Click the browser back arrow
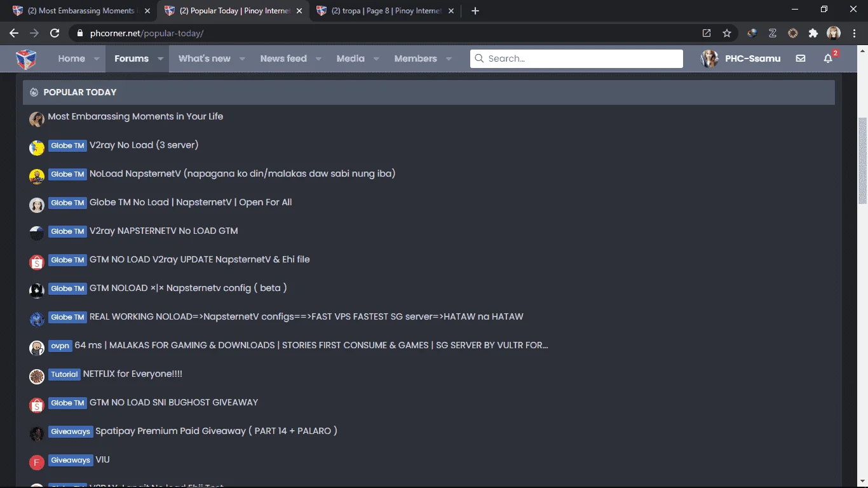This screenshot has width=868, height=488. point(14,33)
